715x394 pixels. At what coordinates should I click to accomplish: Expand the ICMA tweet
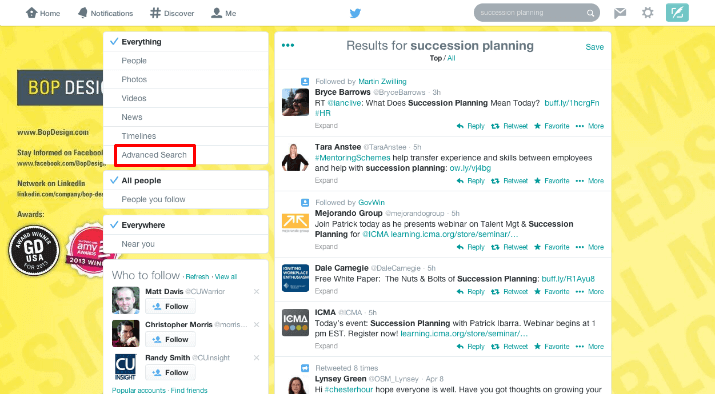(326, 346)
